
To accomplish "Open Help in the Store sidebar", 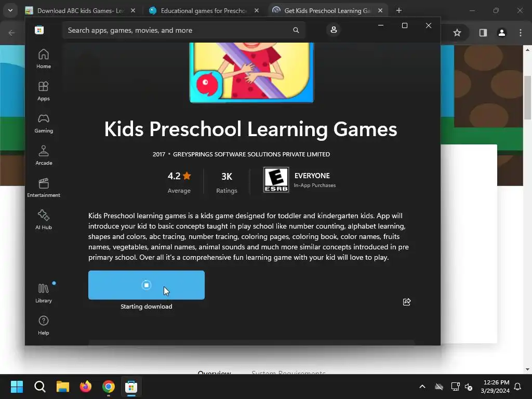I will (x=44, y=325).
